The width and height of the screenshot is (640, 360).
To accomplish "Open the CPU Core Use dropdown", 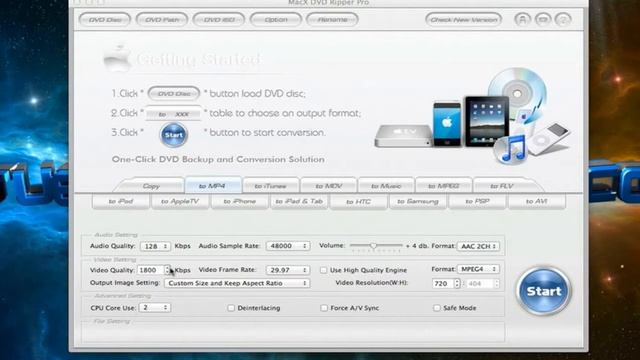I will point(155,307).
